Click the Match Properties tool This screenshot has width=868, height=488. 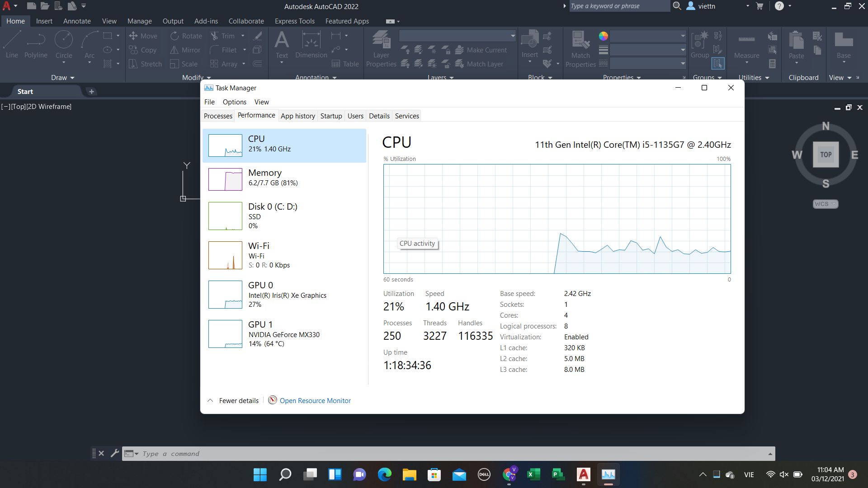(581, 45)
